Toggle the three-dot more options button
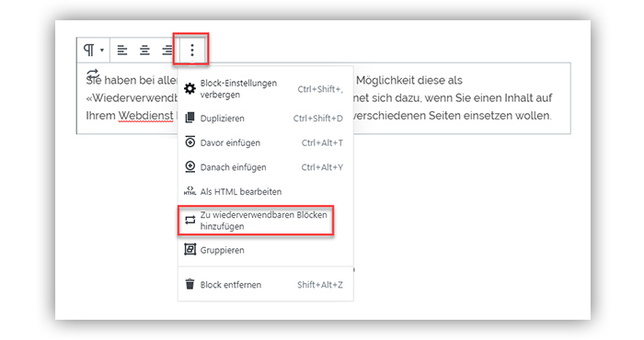This screenshot has height=340, width=644. (191, 50)
